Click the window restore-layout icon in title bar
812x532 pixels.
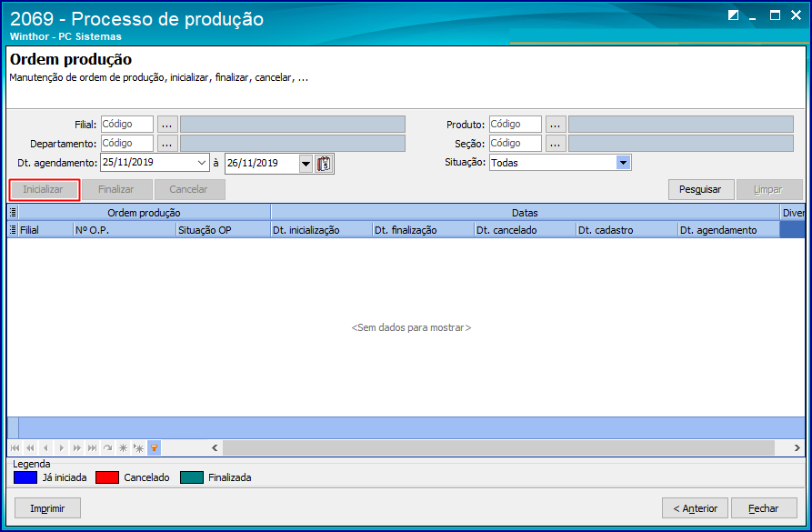coord(733,15)
